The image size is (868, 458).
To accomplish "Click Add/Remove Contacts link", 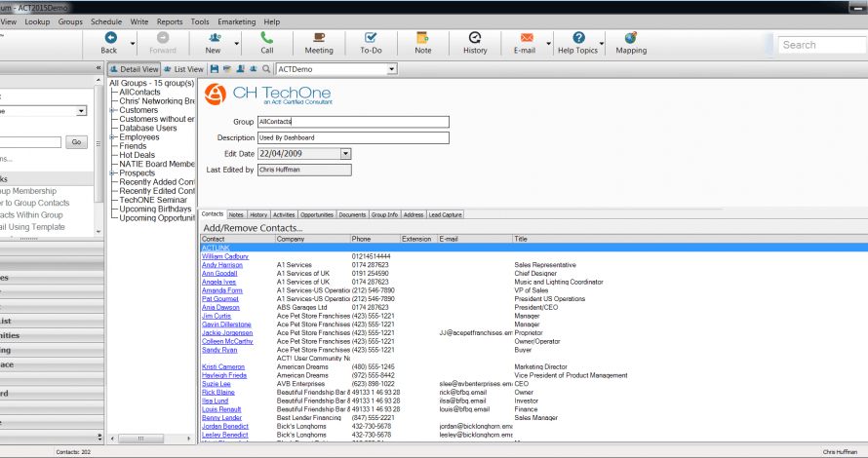I will pos(253,228).
